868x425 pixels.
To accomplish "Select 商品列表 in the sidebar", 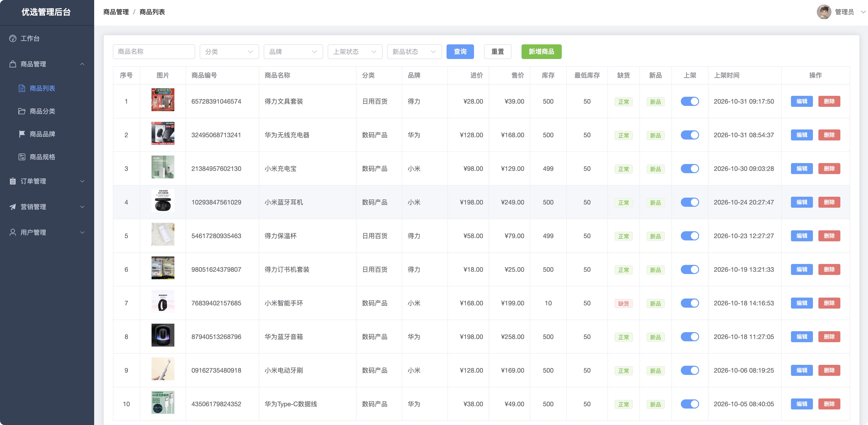I will pyautogui.click(x=47, y=88).
